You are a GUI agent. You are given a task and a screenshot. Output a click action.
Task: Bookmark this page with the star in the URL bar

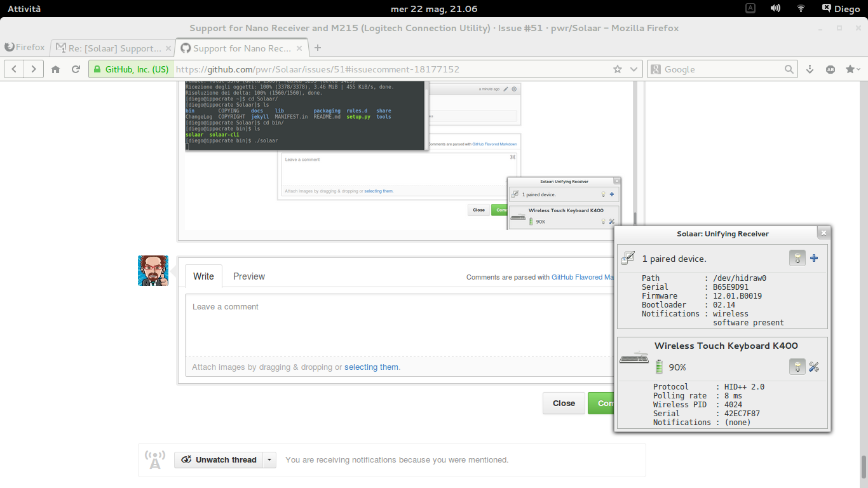(618, 69)
